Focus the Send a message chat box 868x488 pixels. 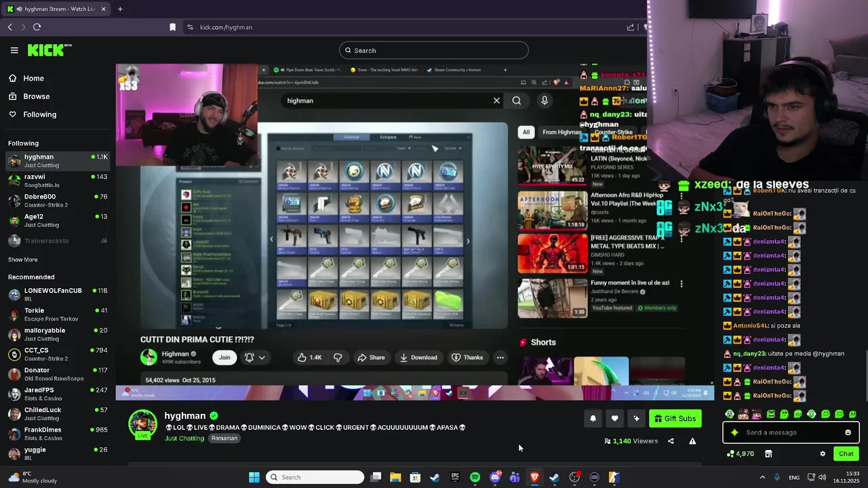(x=791, y=432)
